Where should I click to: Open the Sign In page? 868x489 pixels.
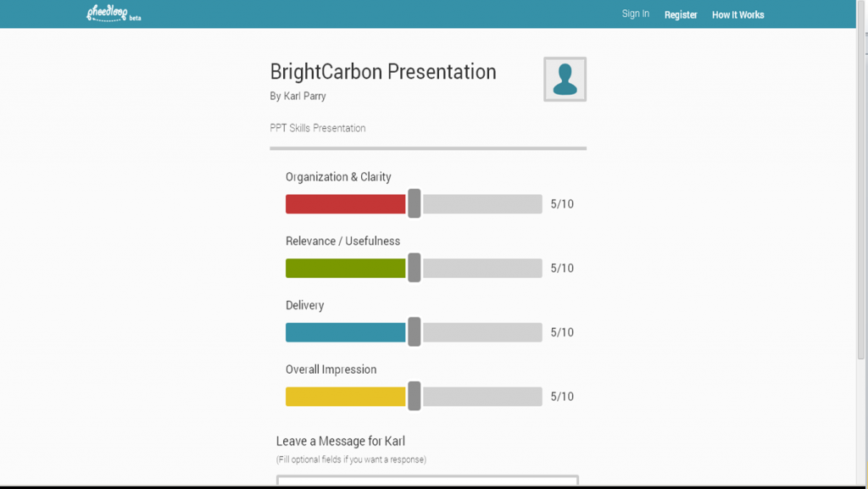(x=635, y=14)
